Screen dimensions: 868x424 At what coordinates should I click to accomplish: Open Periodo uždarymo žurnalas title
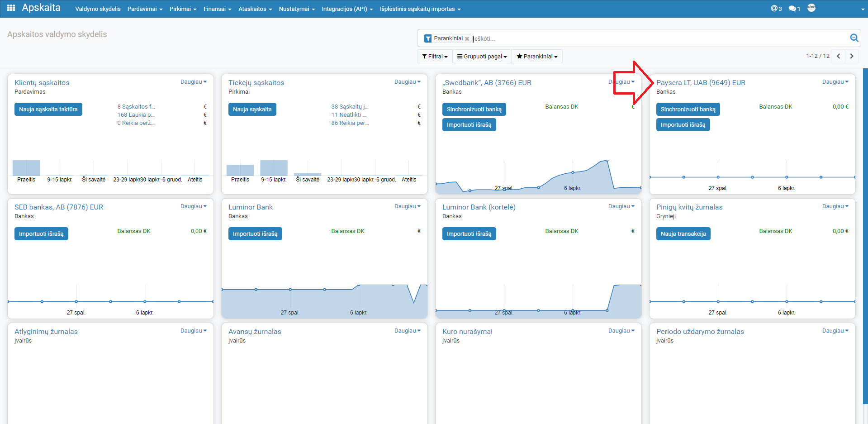click(700, 332)
